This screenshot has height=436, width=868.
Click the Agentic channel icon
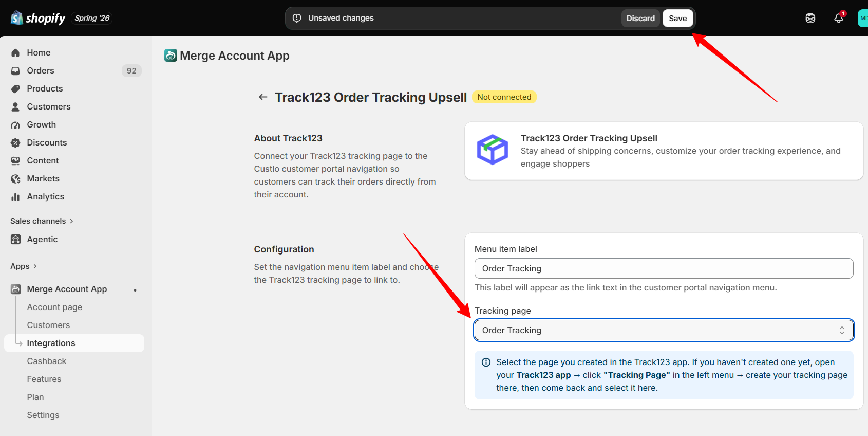15,239
